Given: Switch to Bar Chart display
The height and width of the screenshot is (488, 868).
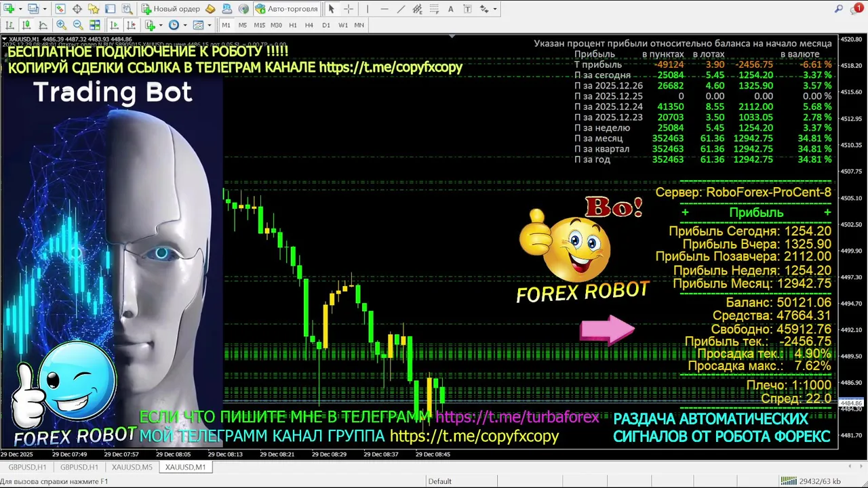Looking at the screenshot, I should (x=9, y=25).
